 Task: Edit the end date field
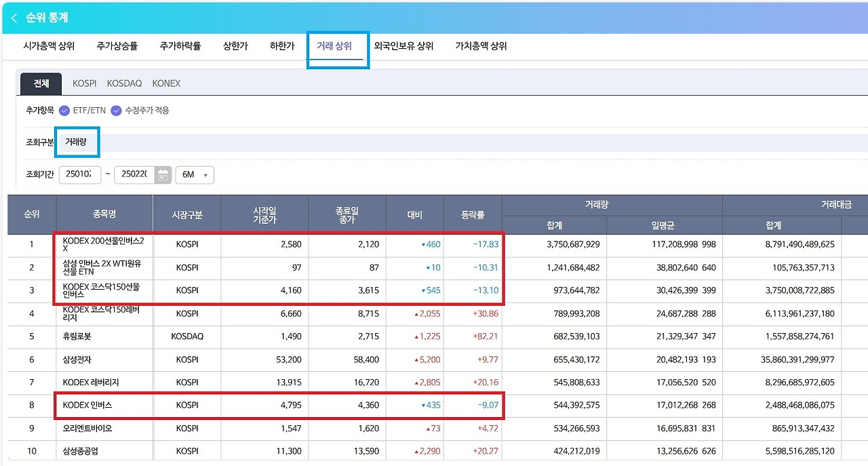(135, 175)
